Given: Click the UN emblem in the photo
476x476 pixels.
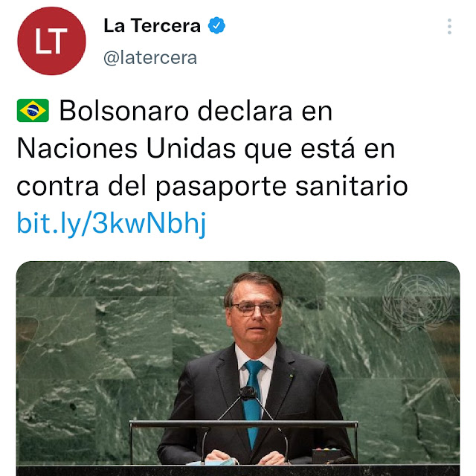Looking at the screenshot, I should click(417, 302).
